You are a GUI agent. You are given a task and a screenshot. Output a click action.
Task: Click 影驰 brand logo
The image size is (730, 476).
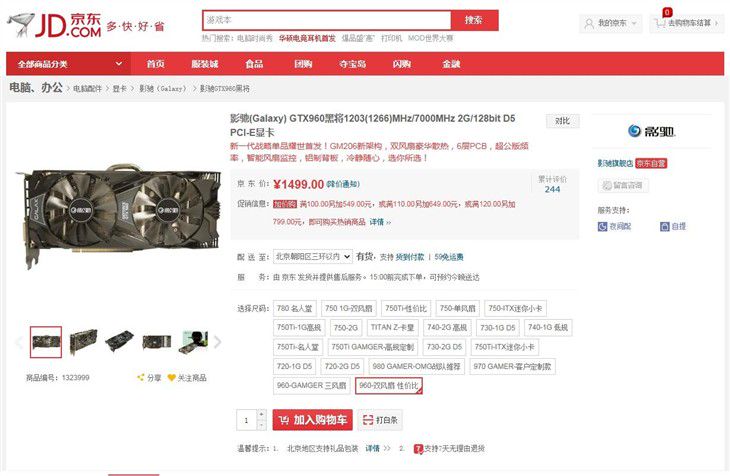click(x=651, y=131)
